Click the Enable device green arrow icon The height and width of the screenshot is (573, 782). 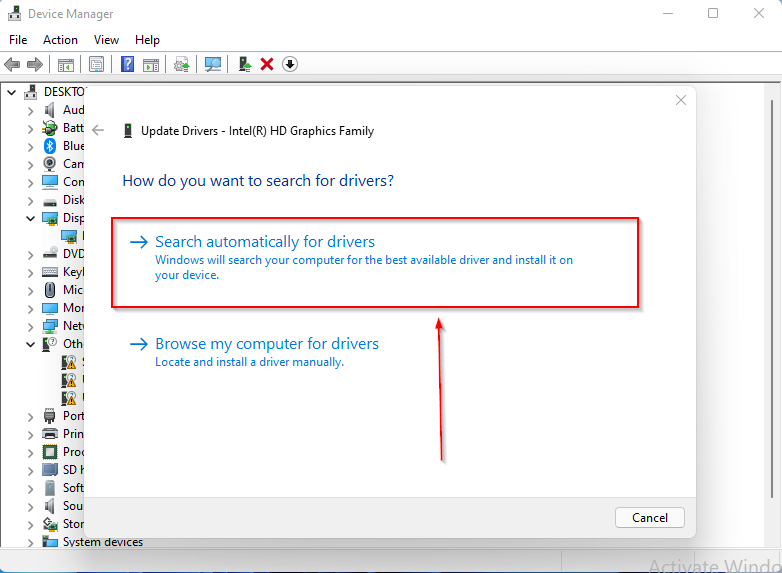tap(244, 64)
